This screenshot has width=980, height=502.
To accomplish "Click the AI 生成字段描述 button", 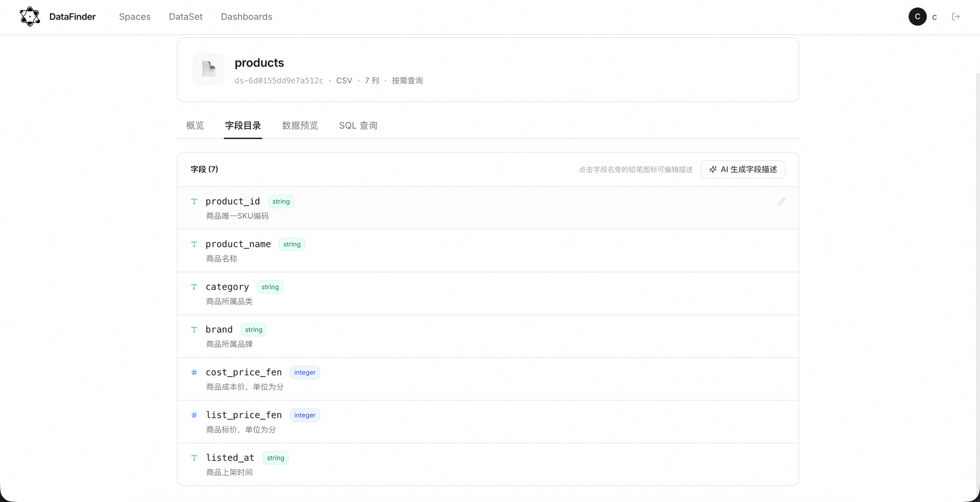I will click(743, 169).
